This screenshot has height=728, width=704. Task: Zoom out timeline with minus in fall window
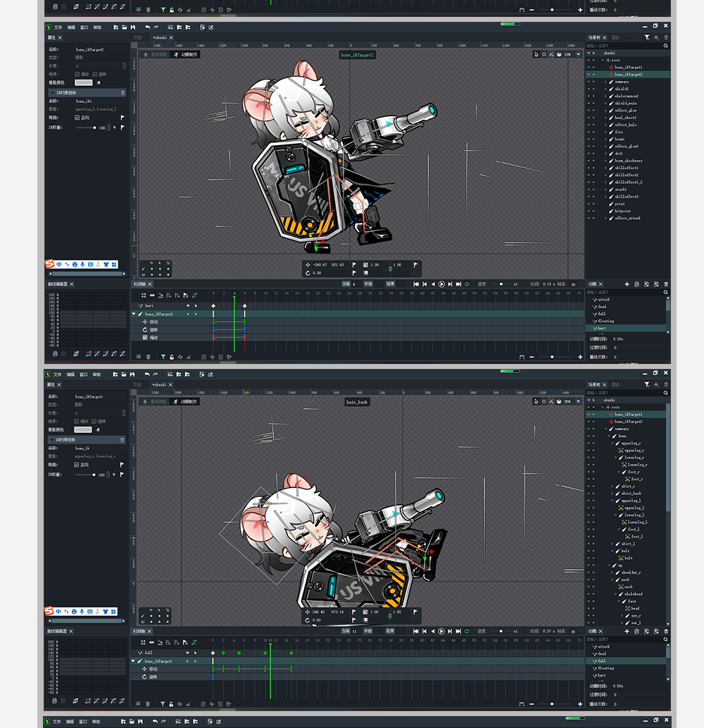[x=532, y=704]
